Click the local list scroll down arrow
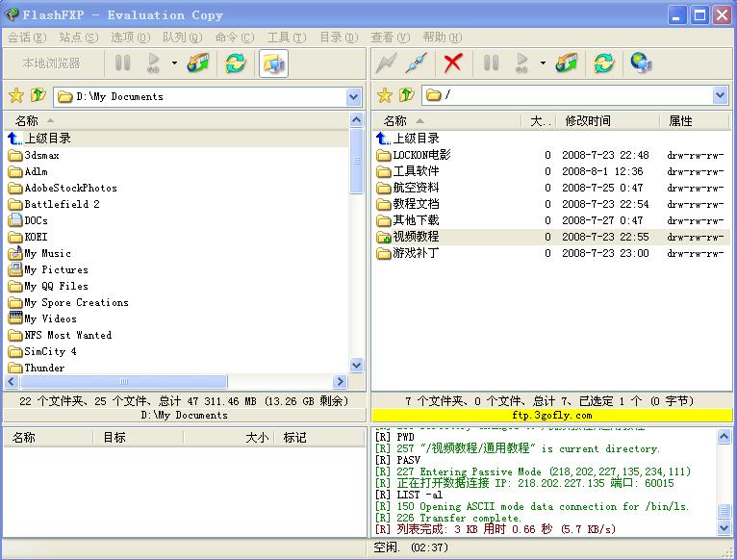 pyautogui.click(x=357, y=365)
